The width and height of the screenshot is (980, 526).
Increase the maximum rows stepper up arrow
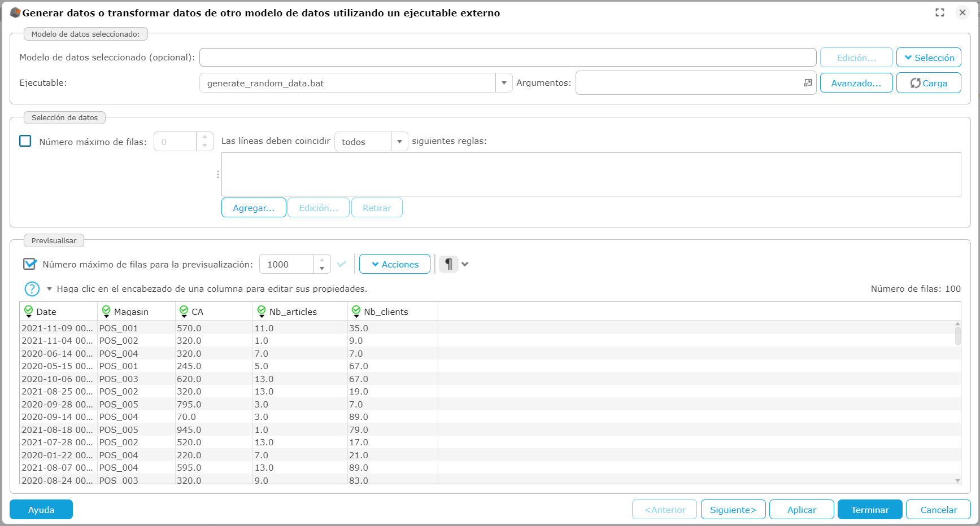tap(204, 137)
